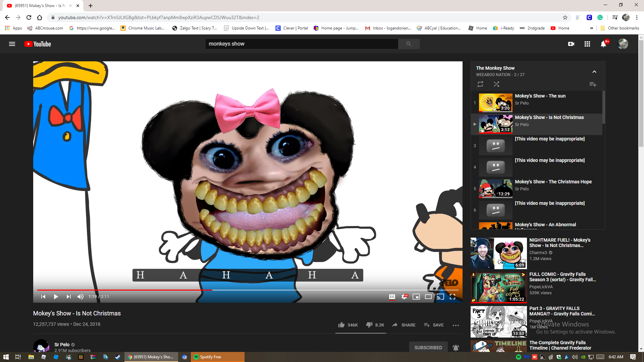644x362 pixels.
Task: Open the YouTube account avatar menu
Action: click(623, 44)
